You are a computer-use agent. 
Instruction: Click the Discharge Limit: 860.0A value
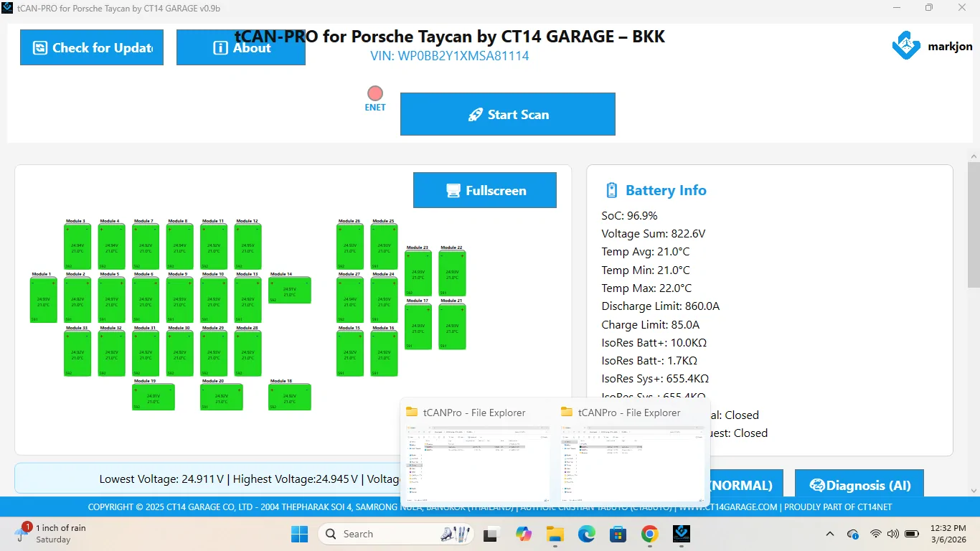tap(661, 306)
